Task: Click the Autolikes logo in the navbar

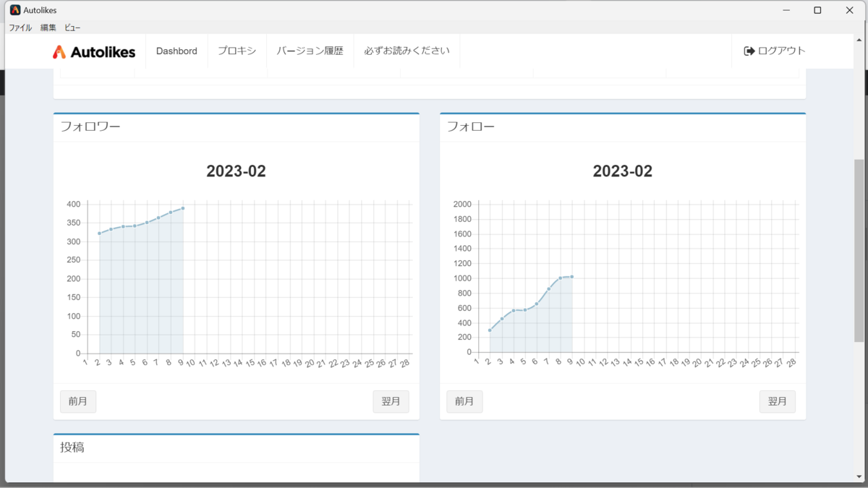Action: (x=94, y=51)
